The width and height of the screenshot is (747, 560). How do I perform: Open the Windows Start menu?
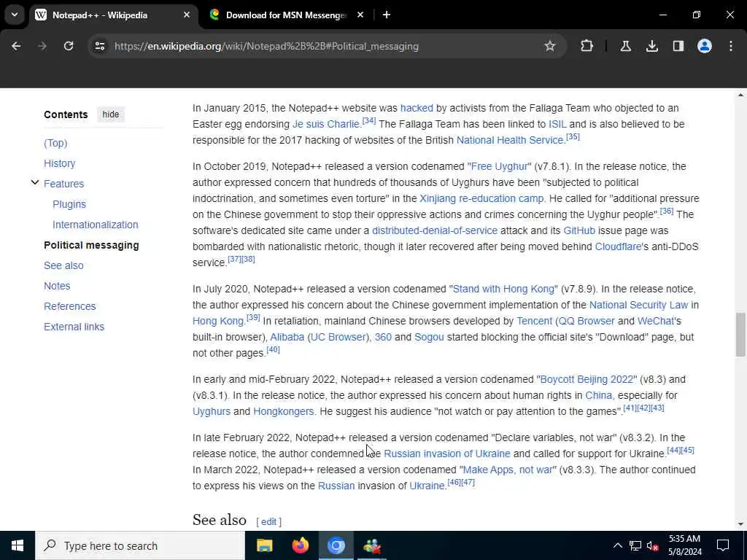(x=18, y=545)
